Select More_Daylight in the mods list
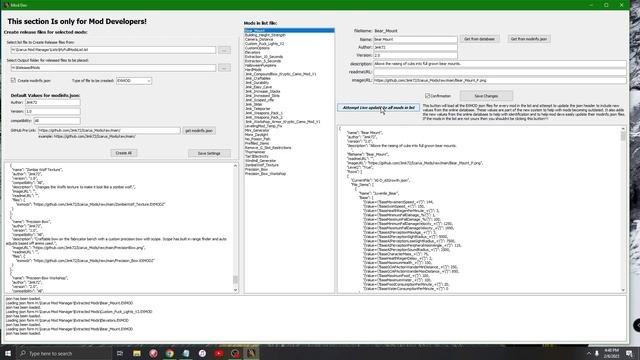The width and height of the screenshot is (640, 360). (289, 135)
